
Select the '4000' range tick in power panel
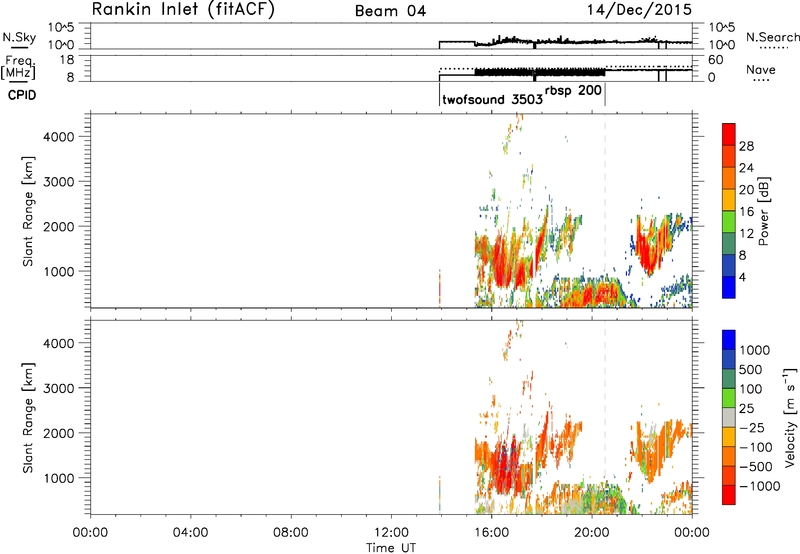click(x=59, y=137)
